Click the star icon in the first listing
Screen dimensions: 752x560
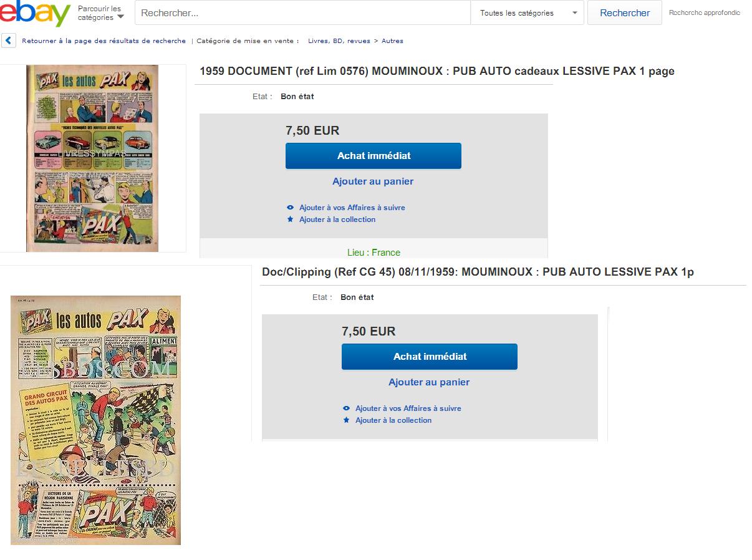[x=290, y=220]
